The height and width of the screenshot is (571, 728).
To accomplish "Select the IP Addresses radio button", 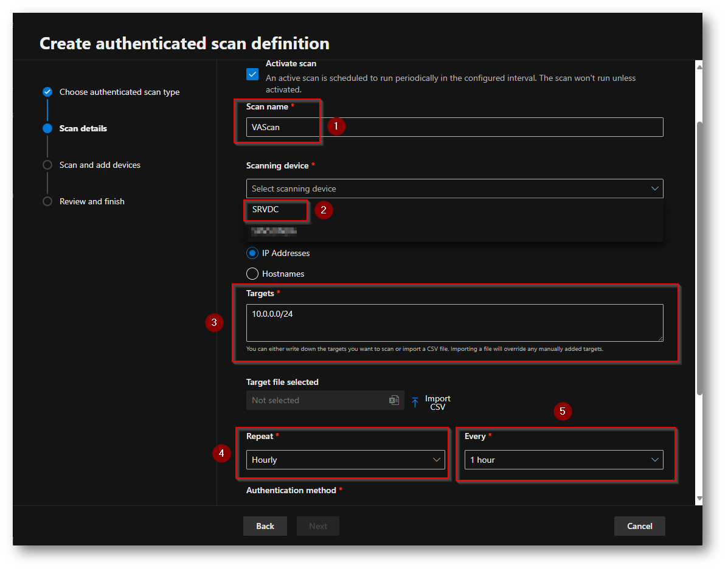I will [x=252, y=253].
